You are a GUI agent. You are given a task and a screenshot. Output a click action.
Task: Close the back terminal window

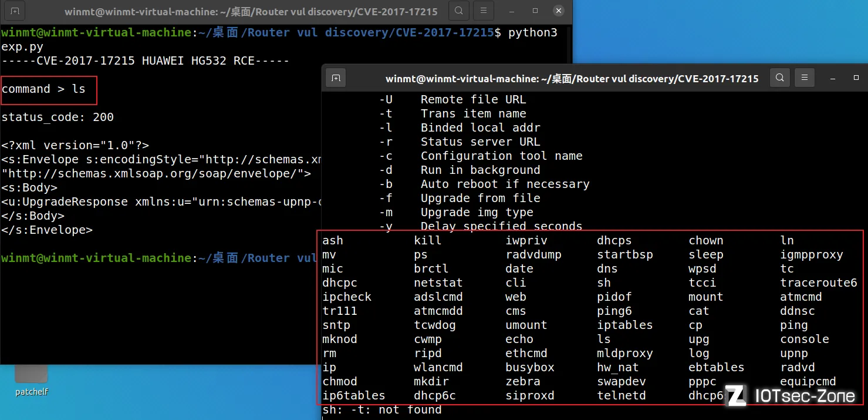coord(558,11)
